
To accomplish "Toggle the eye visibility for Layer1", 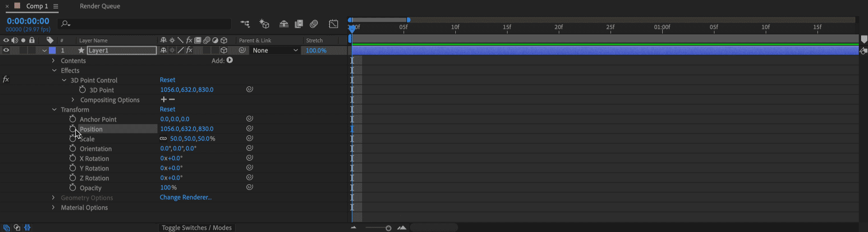I will click(6, 50).
